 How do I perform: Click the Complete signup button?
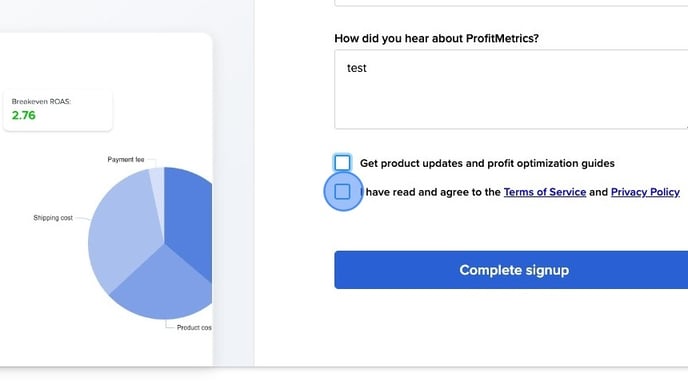[511, 270]
